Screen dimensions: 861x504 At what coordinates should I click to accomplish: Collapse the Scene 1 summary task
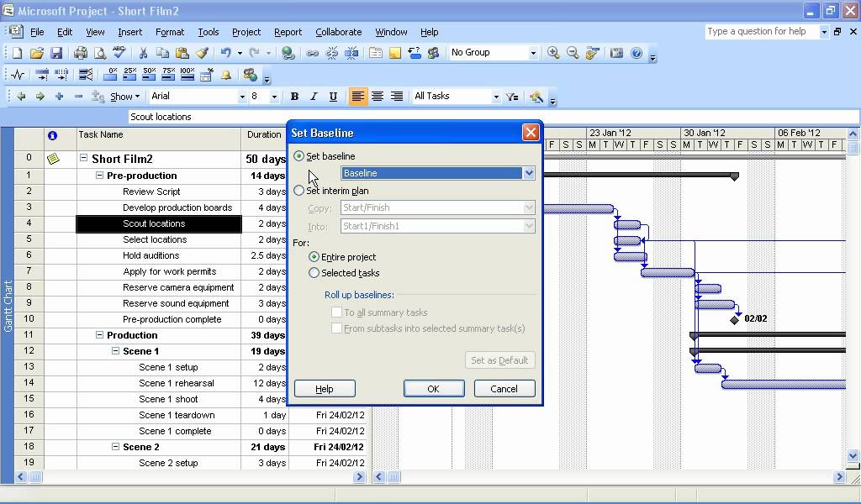(115, 351)
